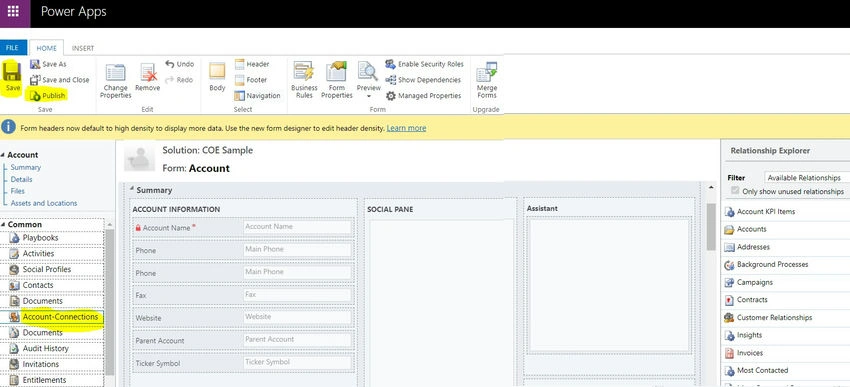Follow the Learn more link
This screenshot has height=387, width=850.
coord(406,128)
